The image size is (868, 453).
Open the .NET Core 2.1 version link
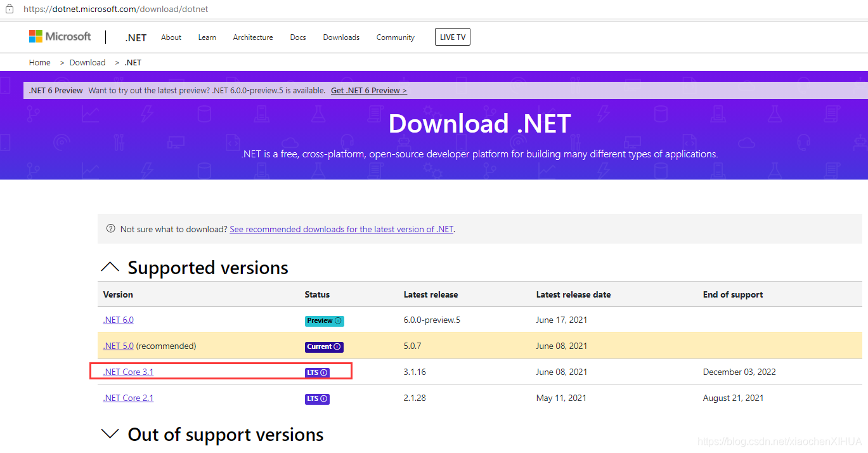click(128, 398)
